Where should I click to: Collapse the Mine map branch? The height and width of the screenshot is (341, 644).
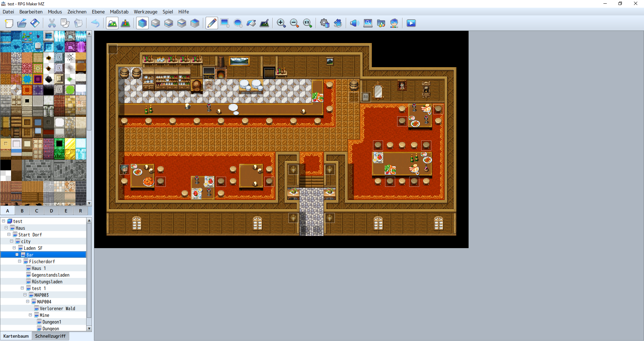click(31, 315)
